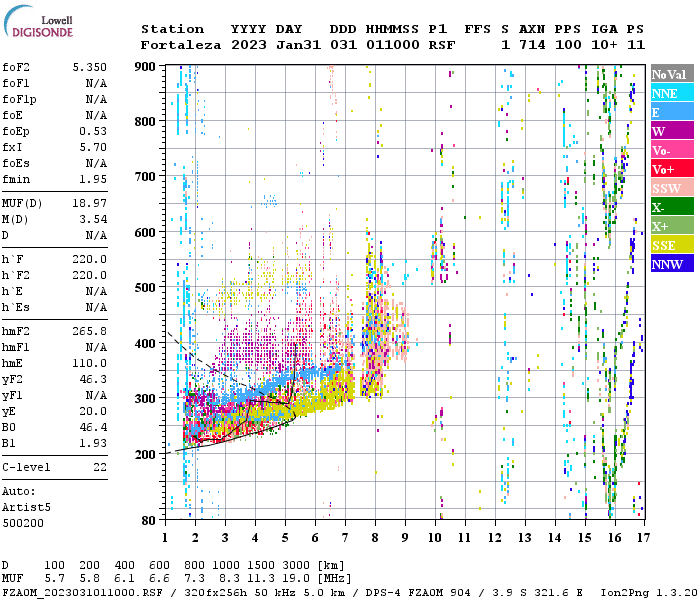Click the MUF(D) value 18.97
700x600 pixels.
pos(90,204)
